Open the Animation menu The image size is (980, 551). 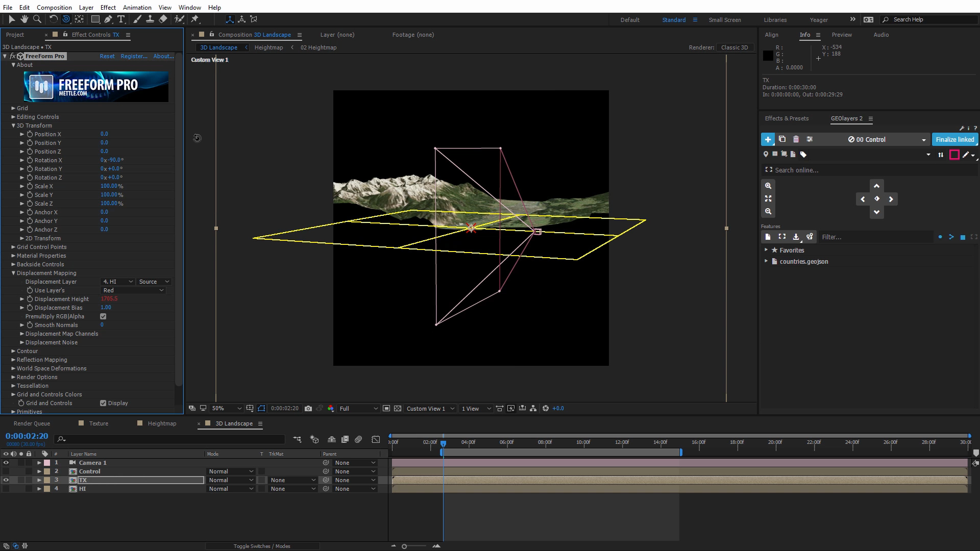pos(137,7)
